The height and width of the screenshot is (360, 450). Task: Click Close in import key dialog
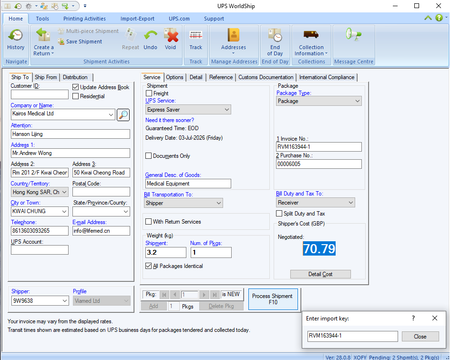point(420,336)
